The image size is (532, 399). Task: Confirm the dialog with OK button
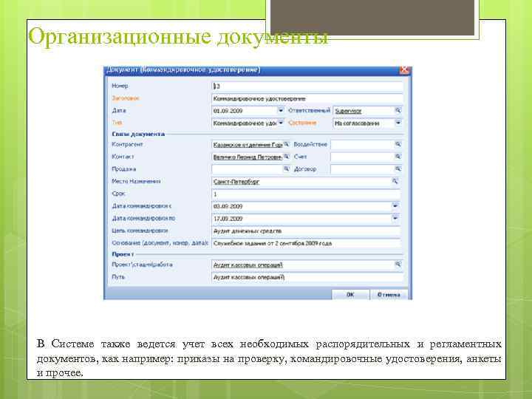[x=350, y=295]
